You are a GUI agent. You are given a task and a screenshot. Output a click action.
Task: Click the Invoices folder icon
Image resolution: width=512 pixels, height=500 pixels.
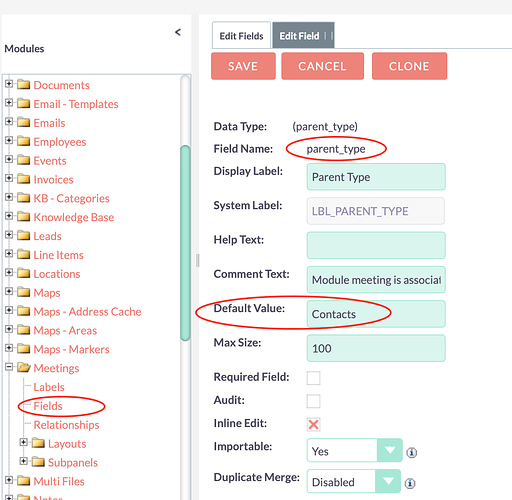pos(24,179)
